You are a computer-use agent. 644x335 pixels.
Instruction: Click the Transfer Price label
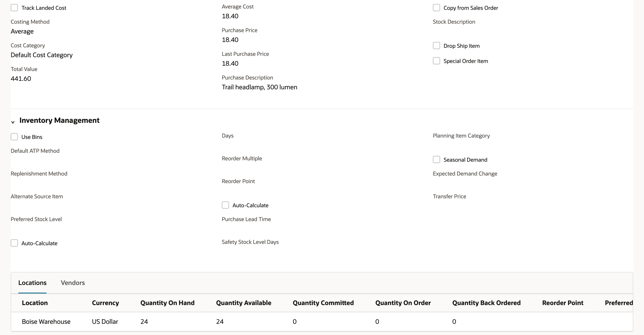(449, 197)
